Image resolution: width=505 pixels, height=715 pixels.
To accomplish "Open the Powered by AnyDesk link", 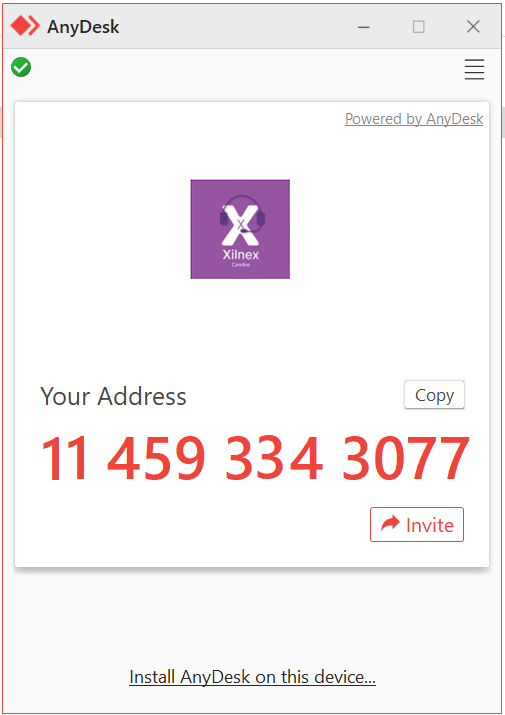I will pos(414,119).
